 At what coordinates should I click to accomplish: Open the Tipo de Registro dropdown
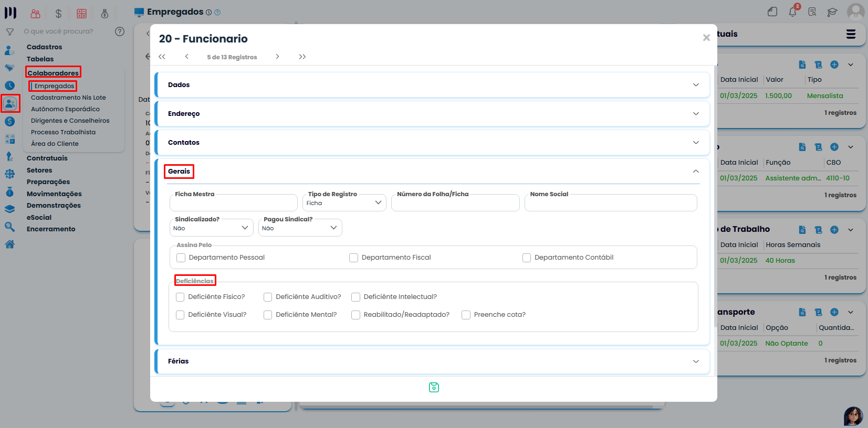344,203
